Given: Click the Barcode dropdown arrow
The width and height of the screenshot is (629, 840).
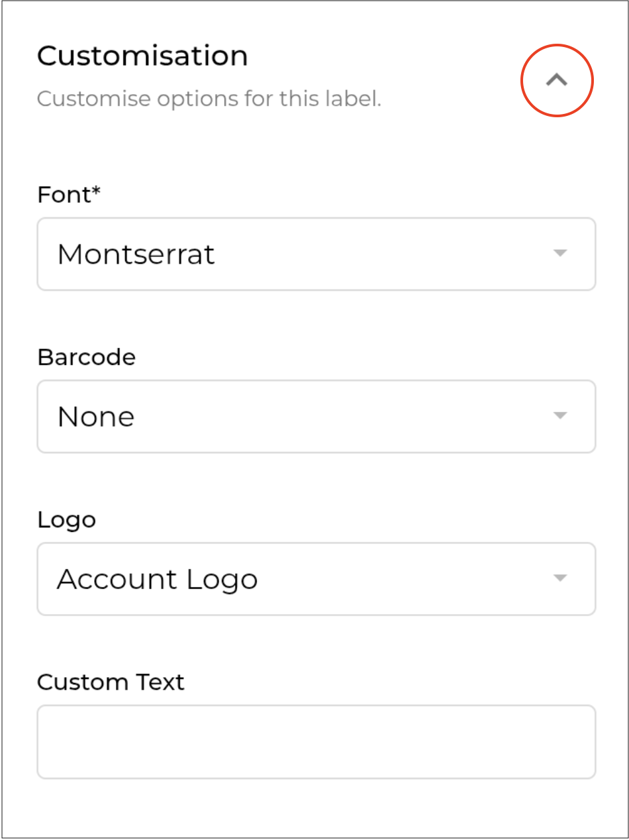Looking at the screenshot, I should pyautogui.click(x=560, y=415).
